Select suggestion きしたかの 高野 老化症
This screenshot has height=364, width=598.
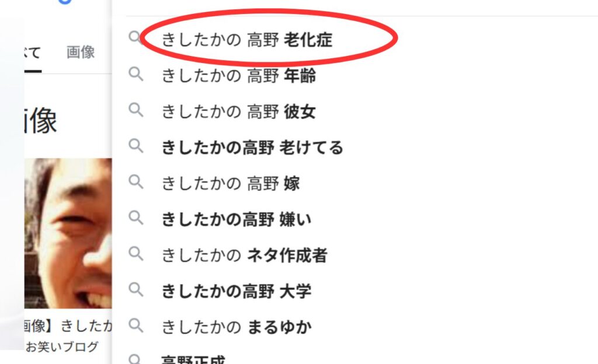point(247,40)
